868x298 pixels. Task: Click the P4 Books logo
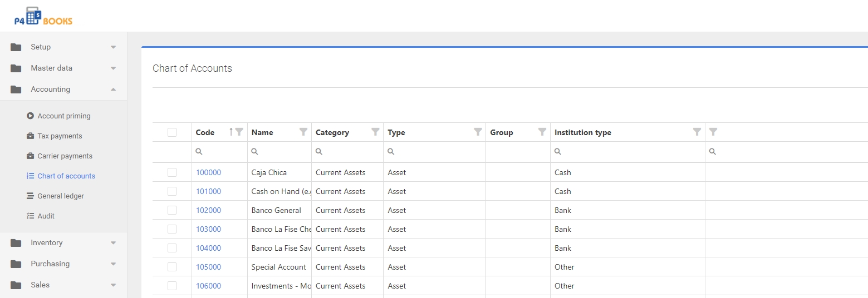pyautogui.click(x=43, y=17)
